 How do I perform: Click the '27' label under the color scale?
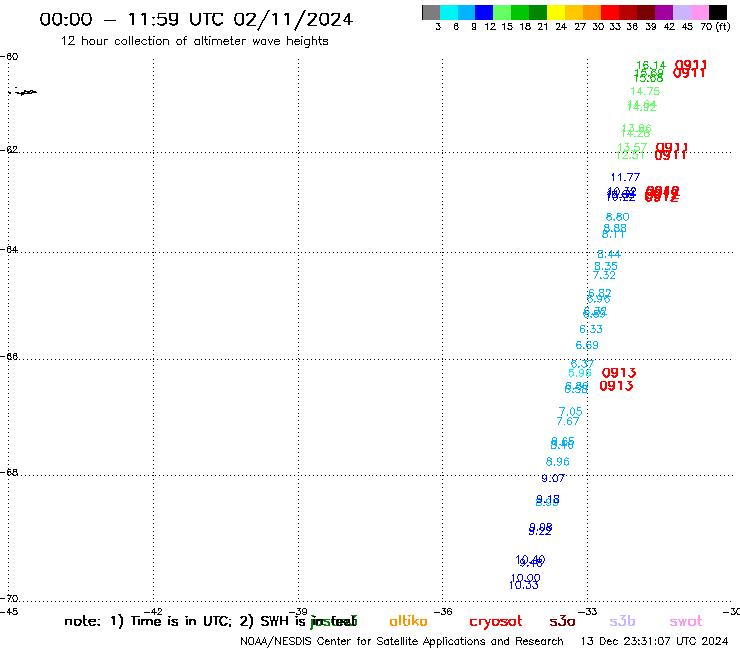580,27
